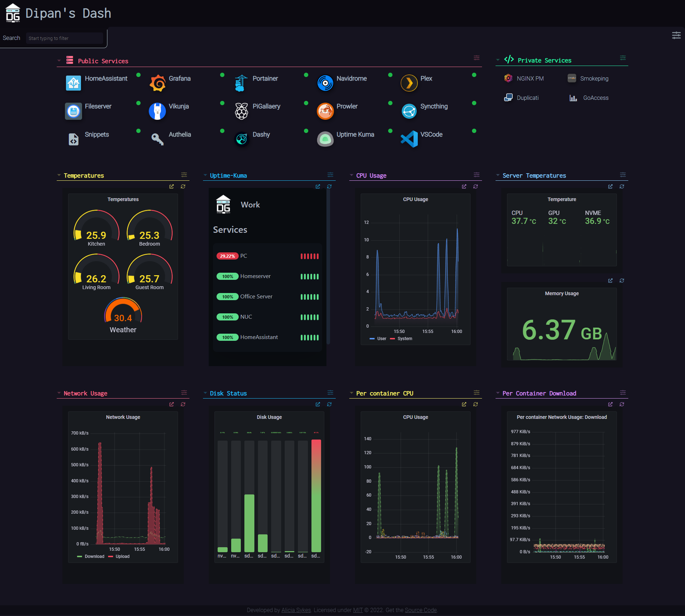Collapse the Per Container Download section
The height and width of the screenshot is (616, 685).
[498, 393]
